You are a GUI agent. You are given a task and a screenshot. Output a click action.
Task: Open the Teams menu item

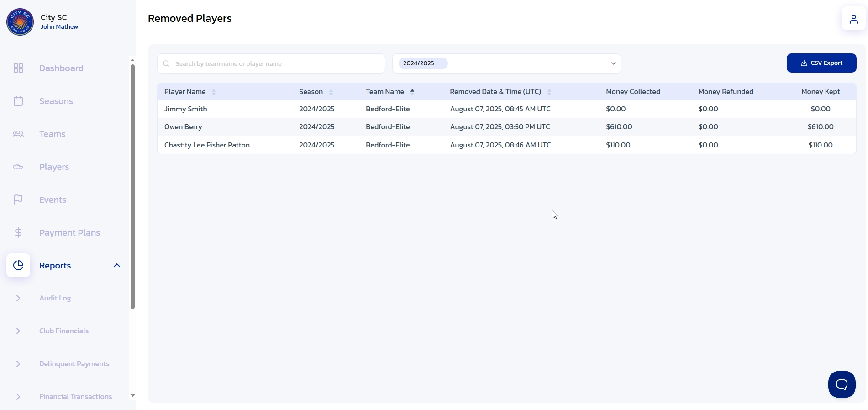(52, 134)
